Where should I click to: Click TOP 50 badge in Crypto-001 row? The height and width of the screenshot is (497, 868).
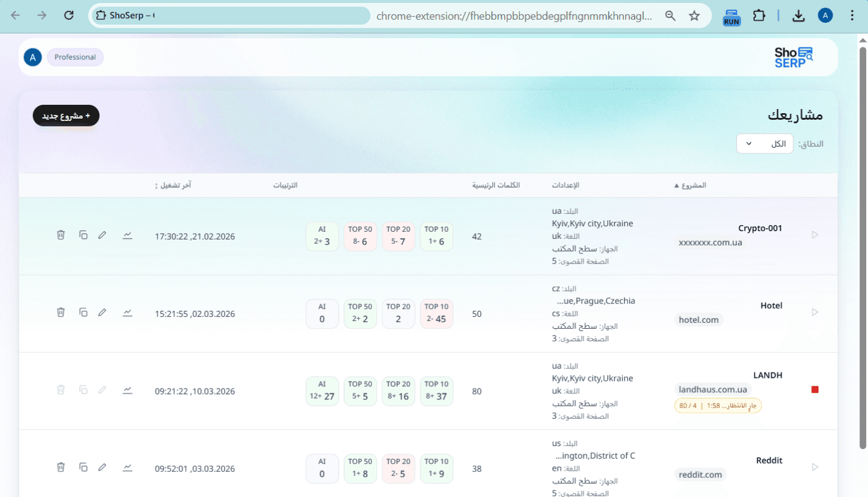[x=360, y=237]
